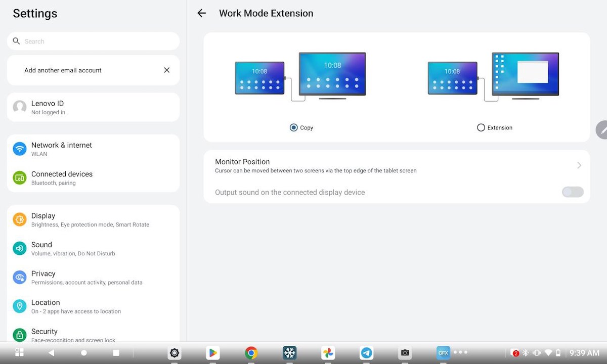The height and width of the screenshot is (364, 607).
Task: Launch Telegram from taskbar
Action: pyautogui.click(x=367, y=353)
